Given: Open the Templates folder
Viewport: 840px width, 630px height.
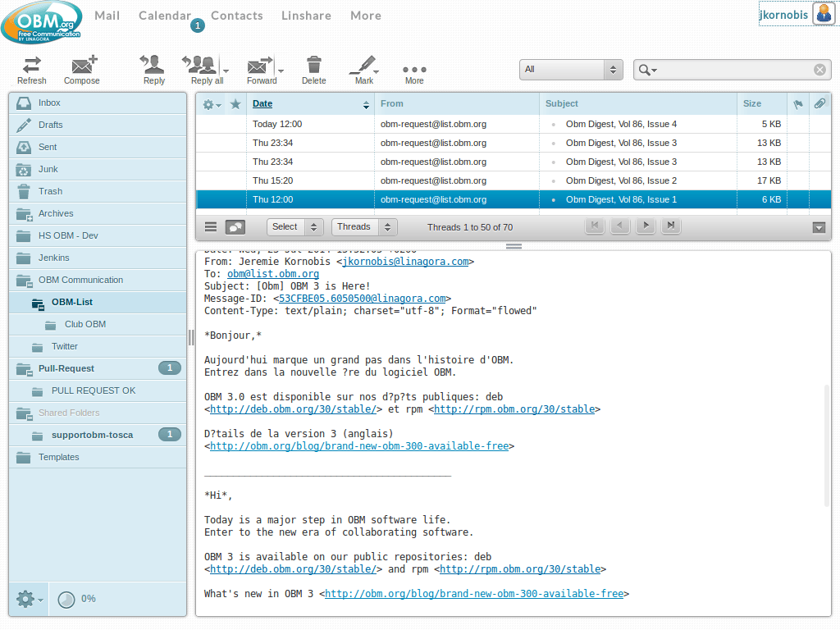Looking at the screenshot, I should [98, 457].
